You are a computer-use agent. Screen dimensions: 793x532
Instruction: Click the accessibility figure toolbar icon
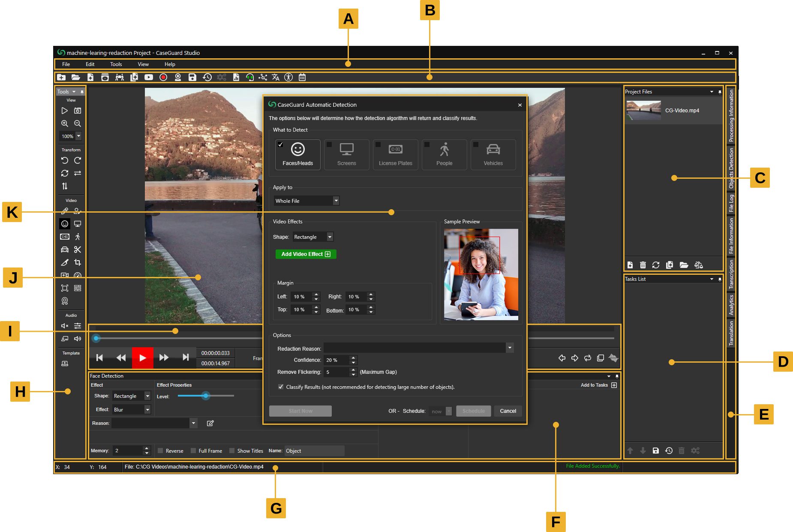pos(288,77)
